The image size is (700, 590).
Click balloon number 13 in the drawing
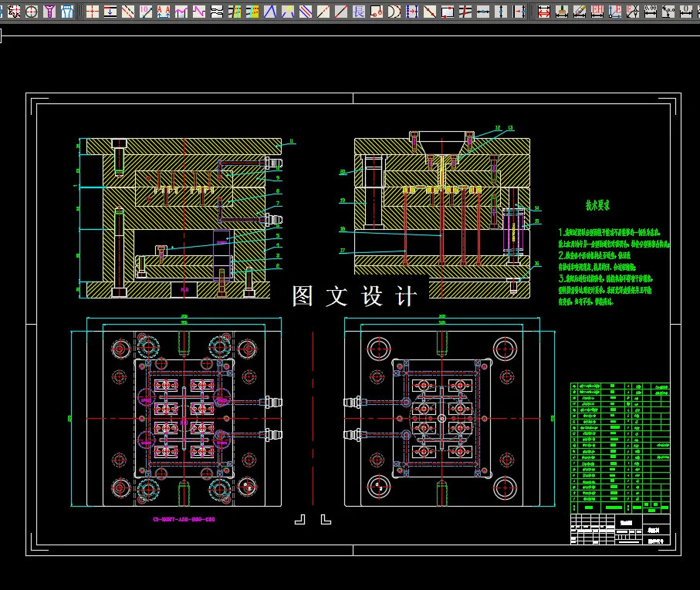pos(511,128)
